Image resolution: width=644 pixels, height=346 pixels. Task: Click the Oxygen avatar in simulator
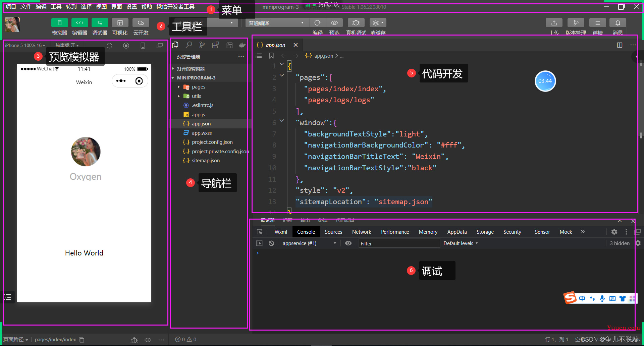click(86, 152)
